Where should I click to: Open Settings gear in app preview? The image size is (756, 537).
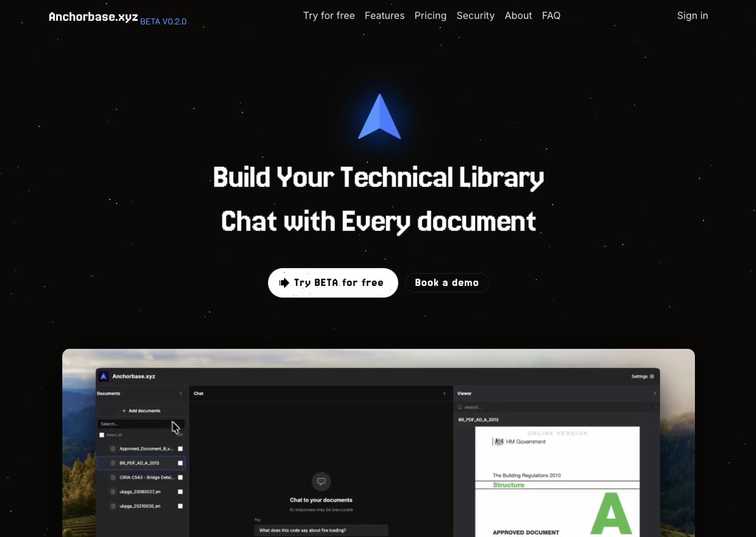click(652, 376)
